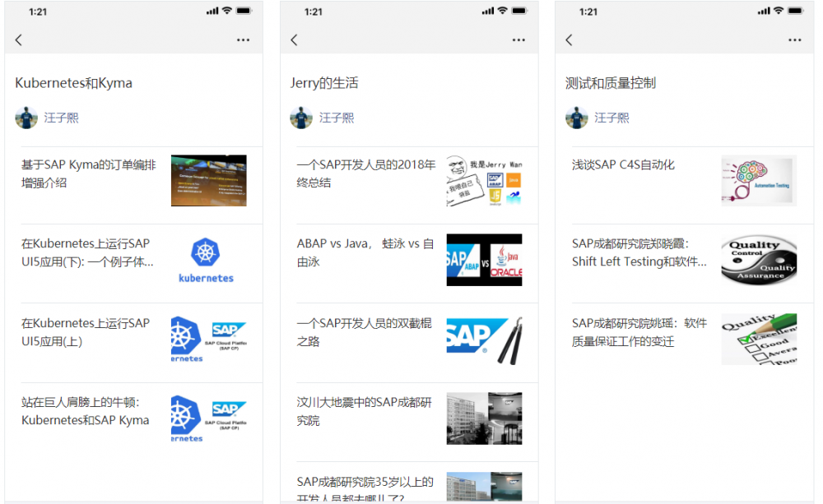823x504 pixels.
Task: Tap the back arrow on Kubernetes和Kyma page
Action: [x=19, y=39]
